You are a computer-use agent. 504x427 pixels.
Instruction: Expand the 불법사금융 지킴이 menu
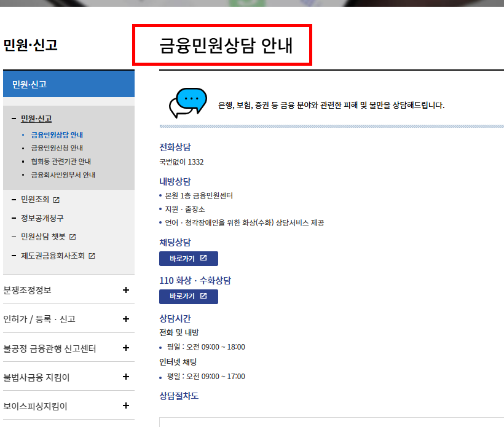pyautogui.click(x=126, y=377)
